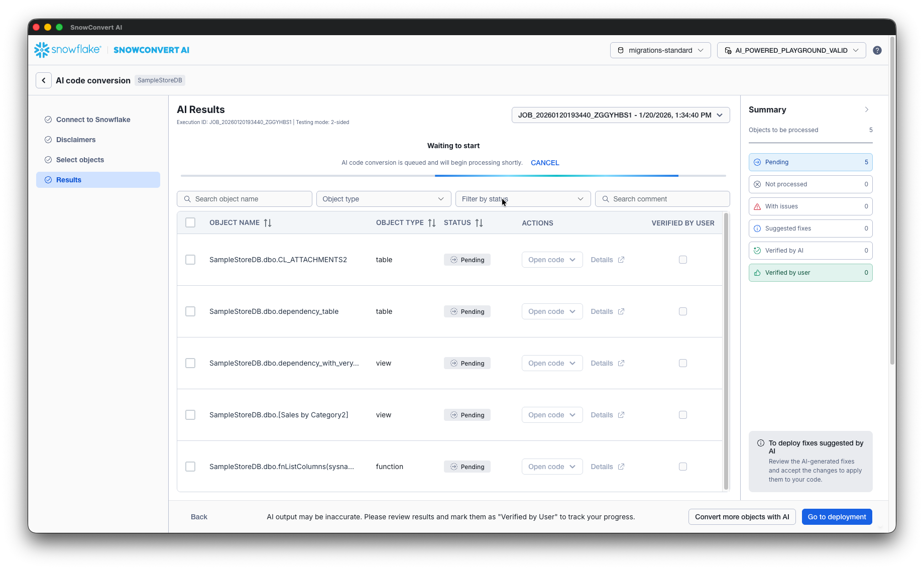Mark Sales by Category2 as verified by user

[682, 415]
